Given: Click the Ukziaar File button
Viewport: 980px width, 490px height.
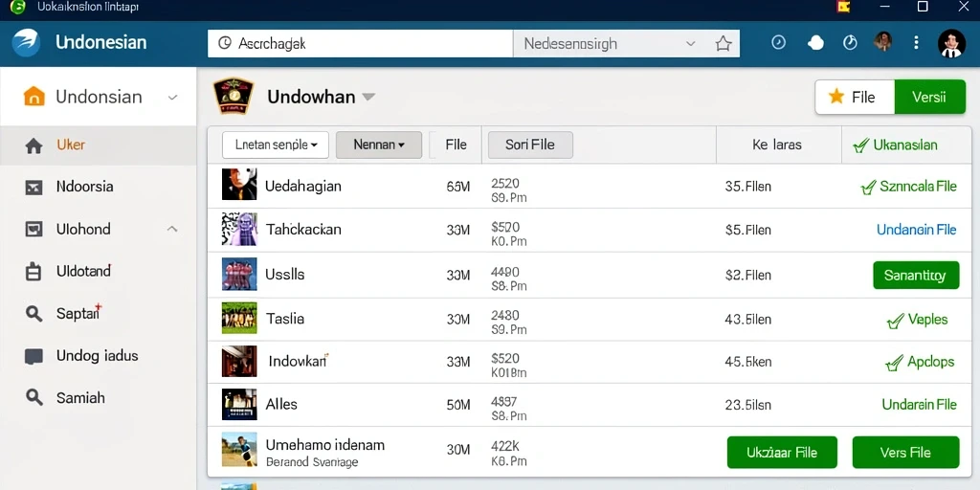Looking at the screenshot, I should click(782, 453).
